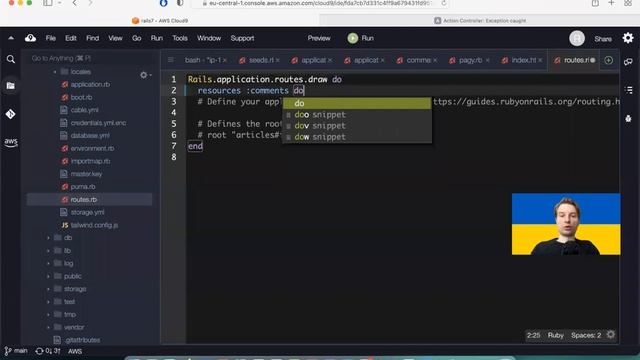Expand the db folder
The width and height of the screenshot is (640, 360).
(x=48, y=238)
